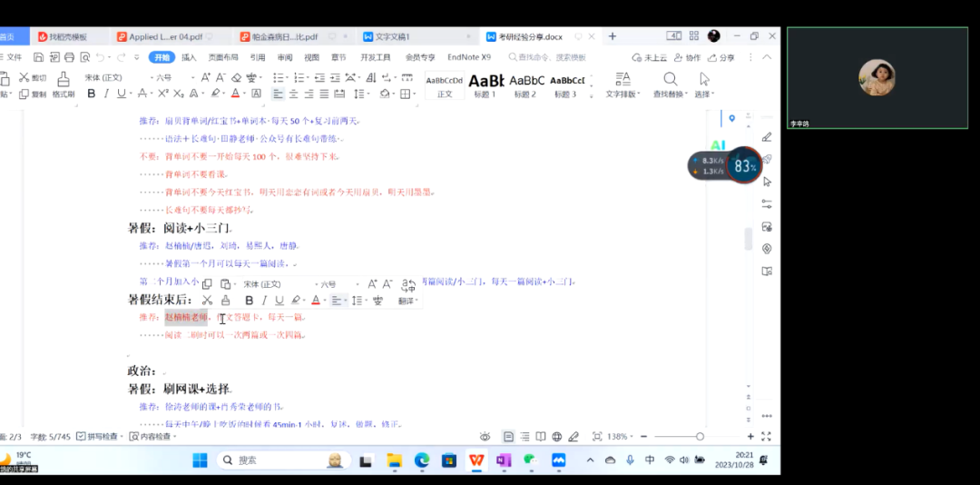The image size is (980, 485).
Task: Click the Format Painter (格式刷) in the ribbon
Action: pos(63,84)
